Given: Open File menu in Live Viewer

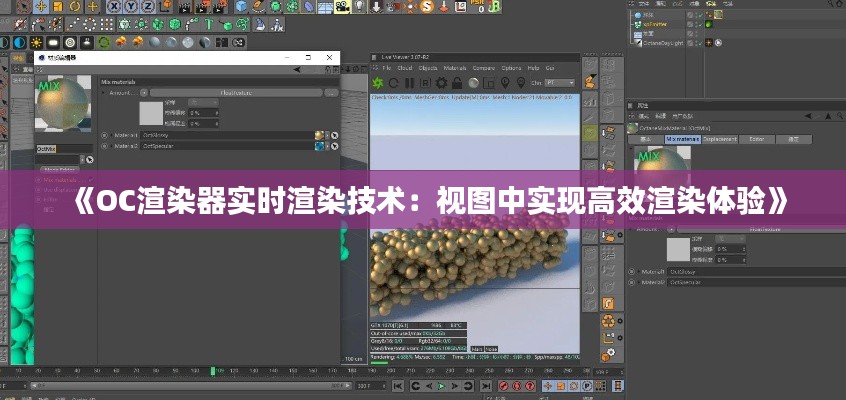Looking at the screenshot, I should pos(386,68).
